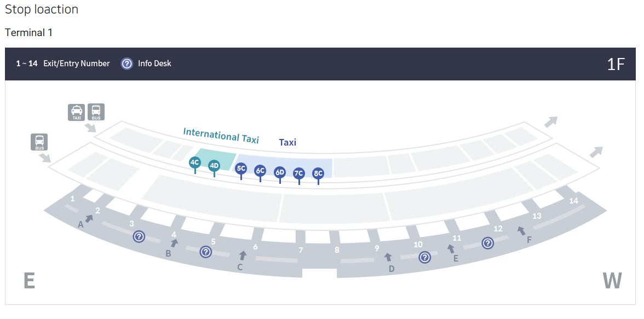Click the 4C international taxi stop pin
Image resolution: width=644 pixels, height=319 pixels.
tap(195, 163)
